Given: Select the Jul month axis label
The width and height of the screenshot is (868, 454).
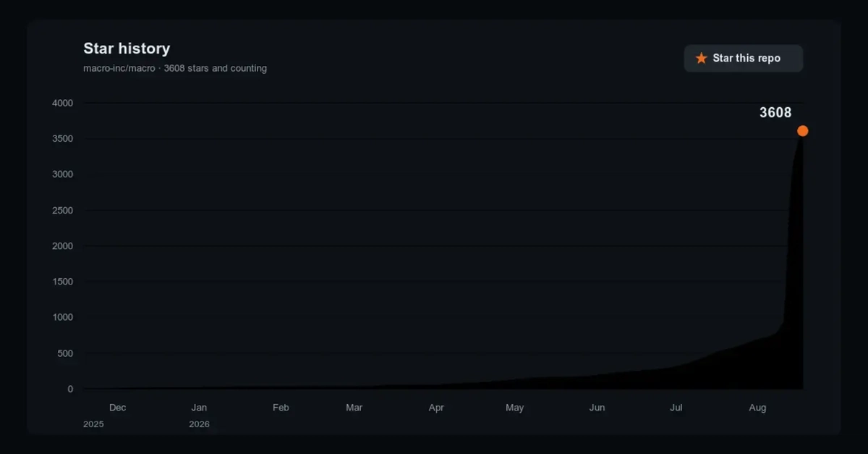Looking at the screenshot, I should [x=676, y=408].
